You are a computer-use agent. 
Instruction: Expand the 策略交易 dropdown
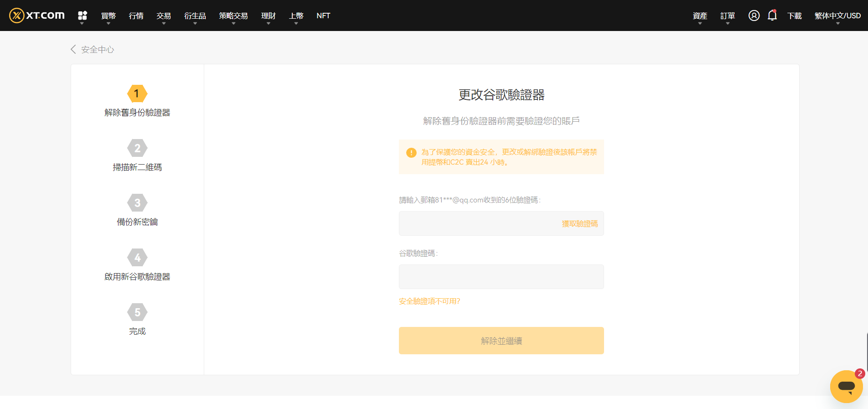(233, 16)
